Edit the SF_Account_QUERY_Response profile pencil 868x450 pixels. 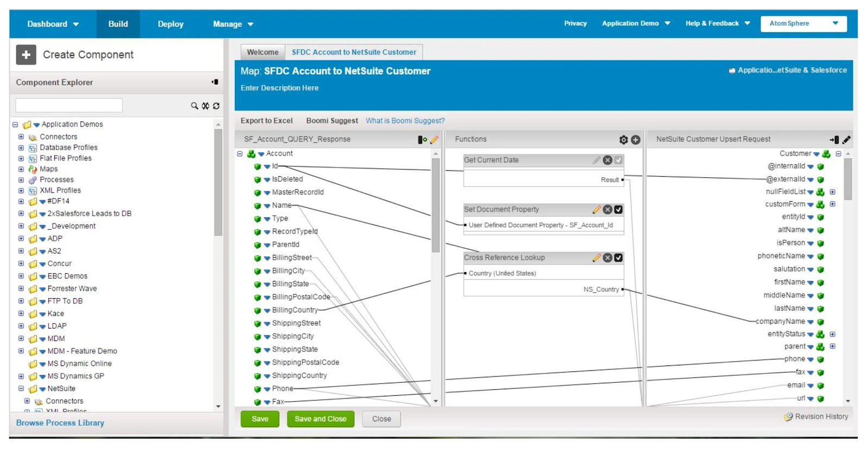pyautogui.click(x=434, y=139)
